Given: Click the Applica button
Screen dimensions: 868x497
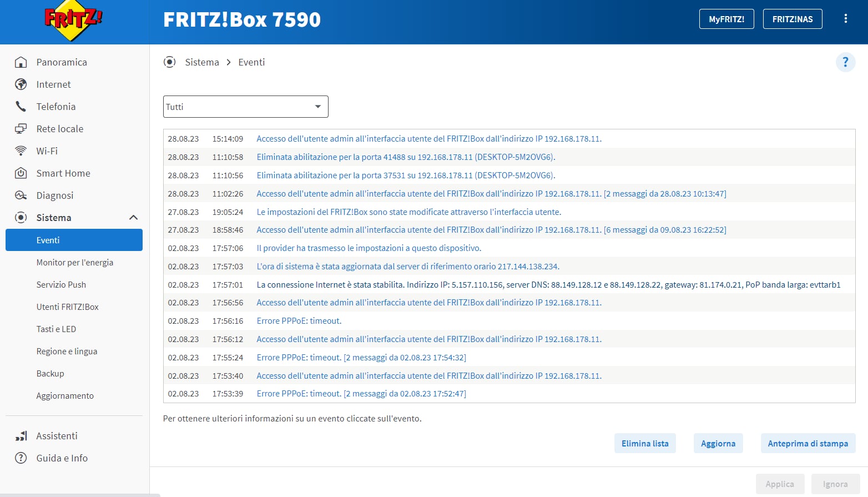Looking at the screenshot, I should pyautogui.click(x=780, y=484).
